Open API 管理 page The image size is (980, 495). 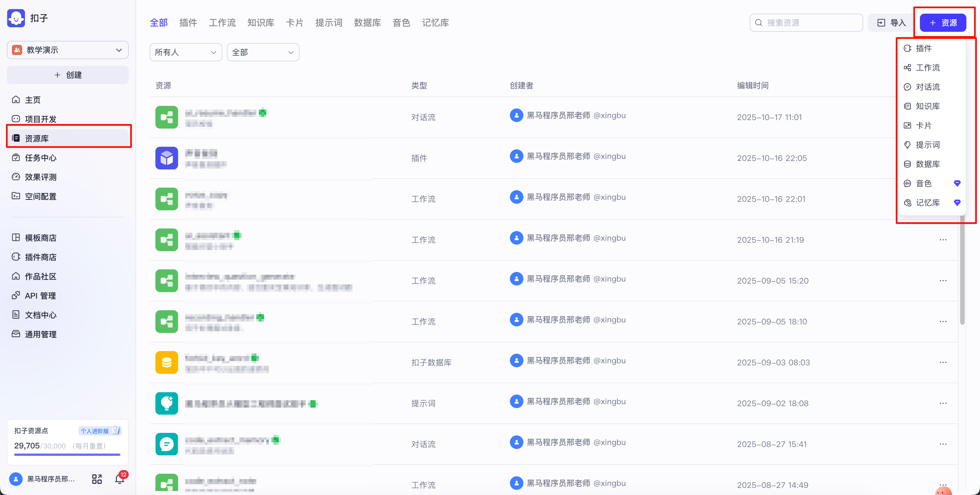coord(40,295)
